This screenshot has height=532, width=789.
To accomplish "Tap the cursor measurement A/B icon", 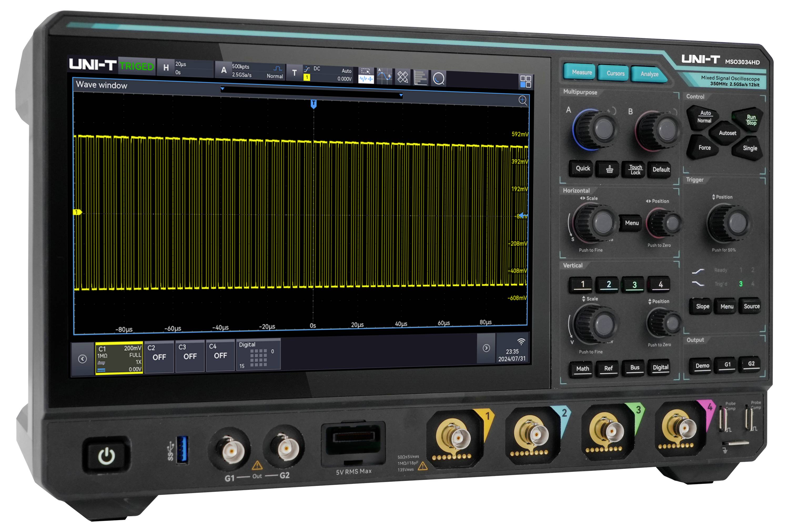I will 384,76.
